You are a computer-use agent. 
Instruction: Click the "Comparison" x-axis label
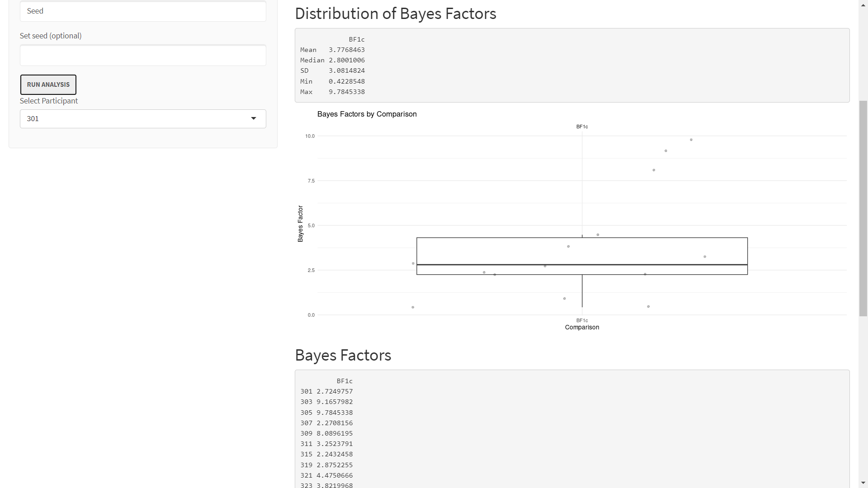click(582, 328)
